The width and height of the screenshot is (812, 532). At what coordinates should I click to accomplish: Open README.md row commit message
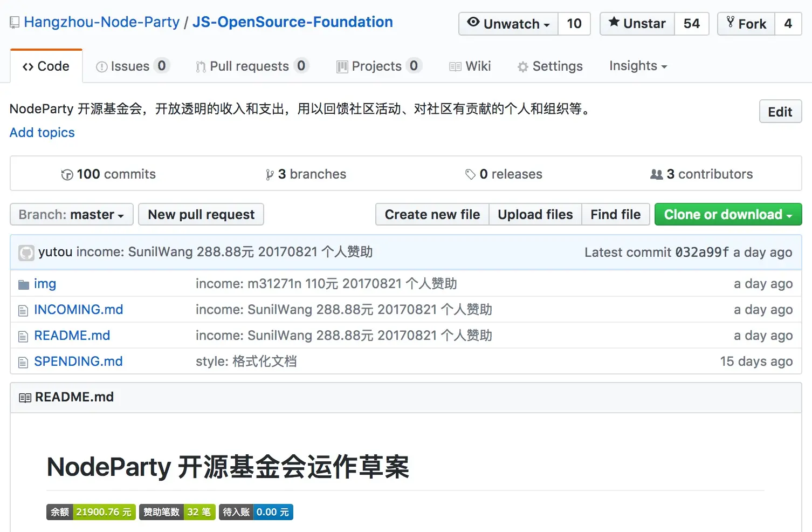344,336
